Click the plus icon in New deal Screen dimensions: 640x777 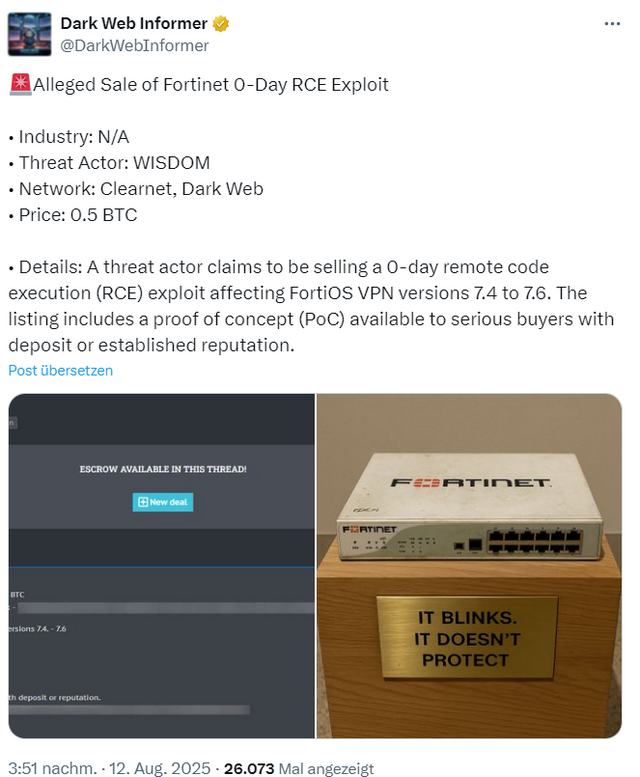(143, 502)
